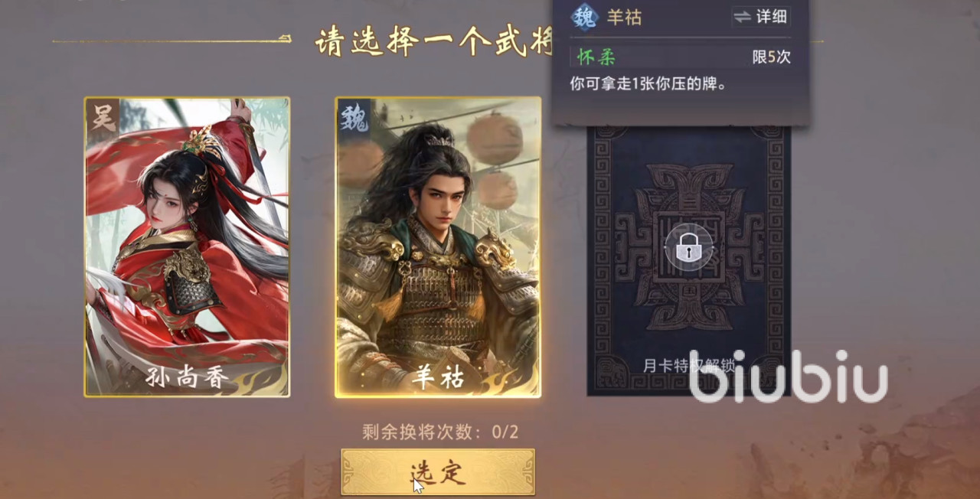Confirm the choice with the 选定 button
The height and width of the screenshot is (499, 980).
tap(438, 472)
